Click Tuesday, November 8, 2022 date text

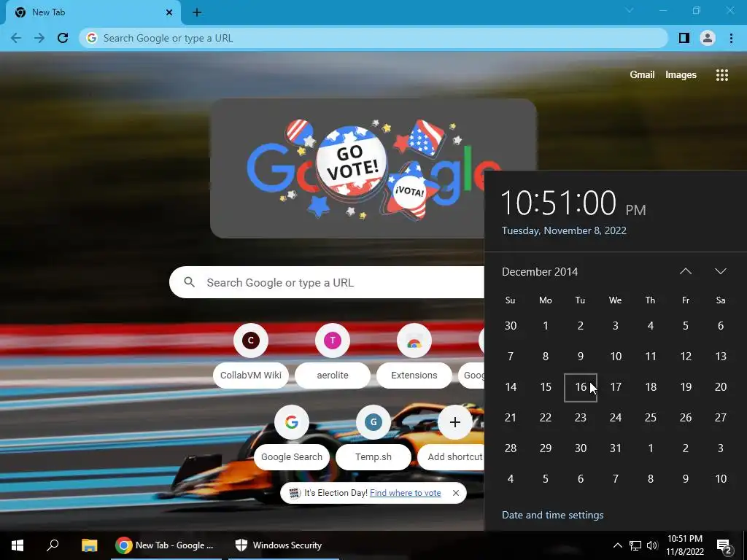tap(564, 230)
